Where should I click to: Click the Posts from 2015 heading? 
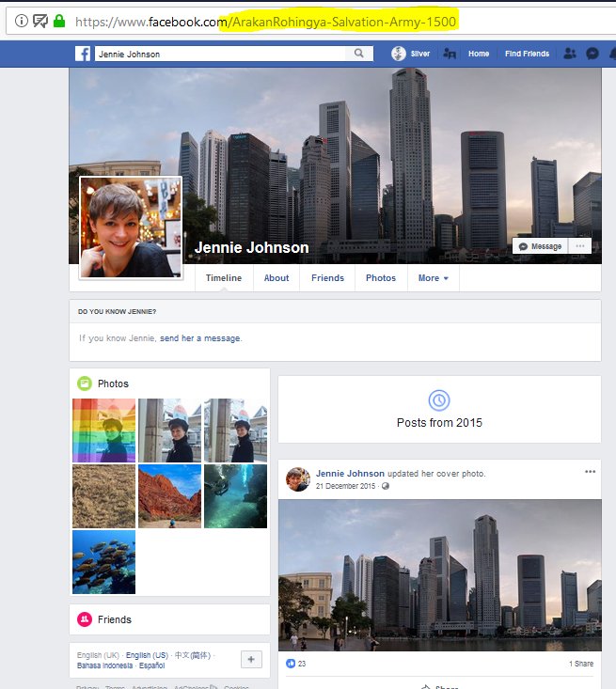(439, 423)
